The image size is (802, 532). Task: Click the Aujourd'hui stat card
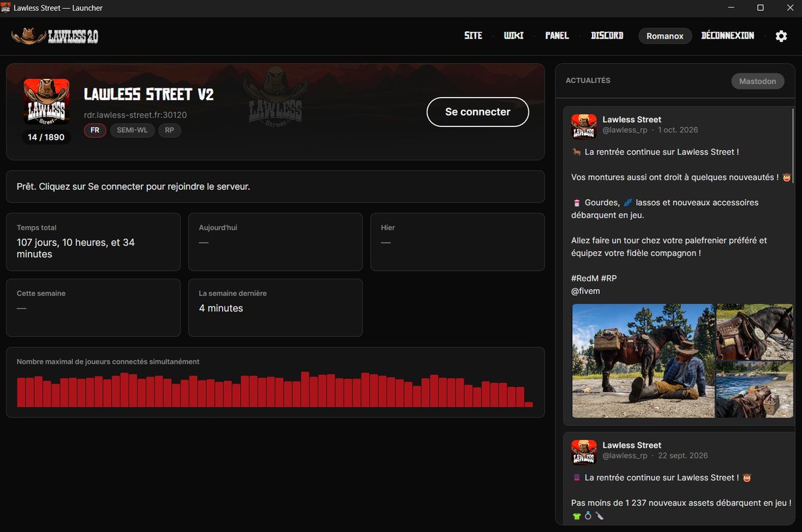(x=275, y=242)
